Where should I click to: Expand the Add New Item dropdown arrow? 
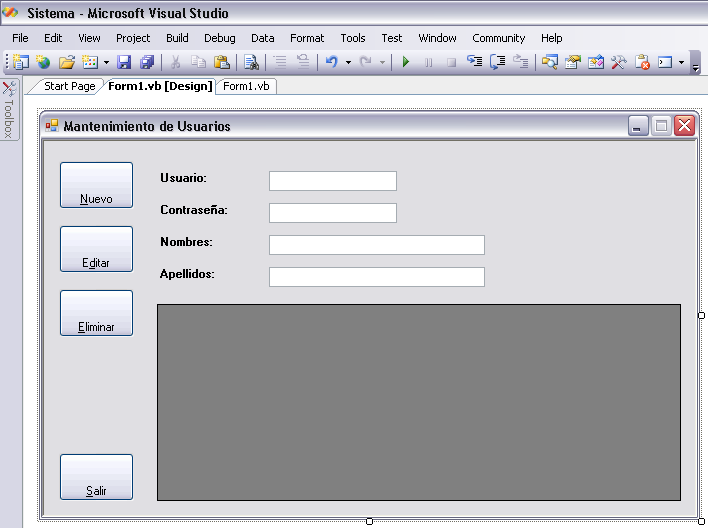106,62
